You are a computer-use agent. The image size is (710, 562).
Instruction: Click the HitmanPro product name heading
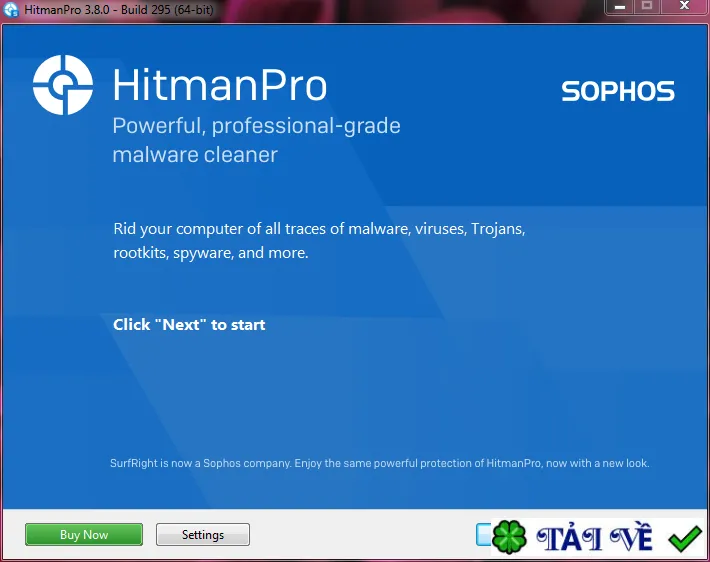[220, 85]
